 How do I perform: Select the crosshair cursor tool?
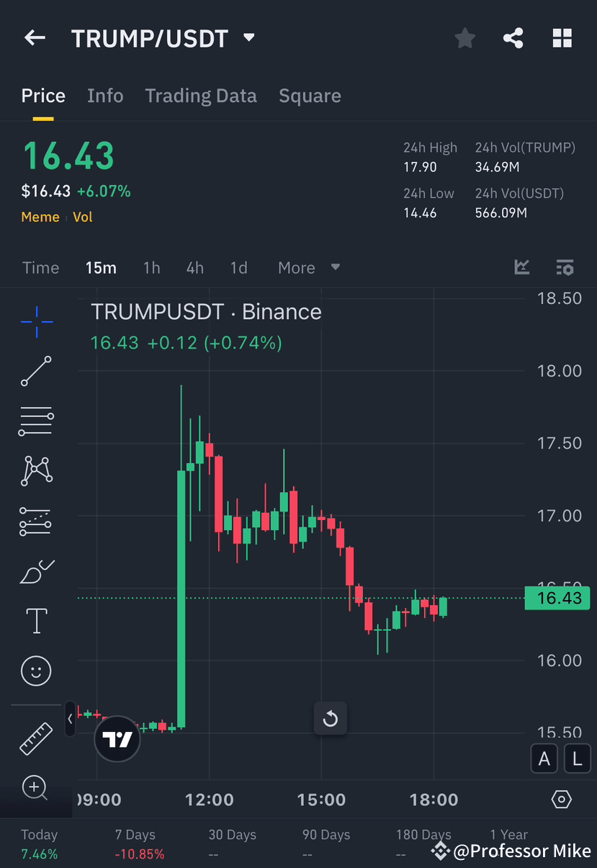point(35,321)
